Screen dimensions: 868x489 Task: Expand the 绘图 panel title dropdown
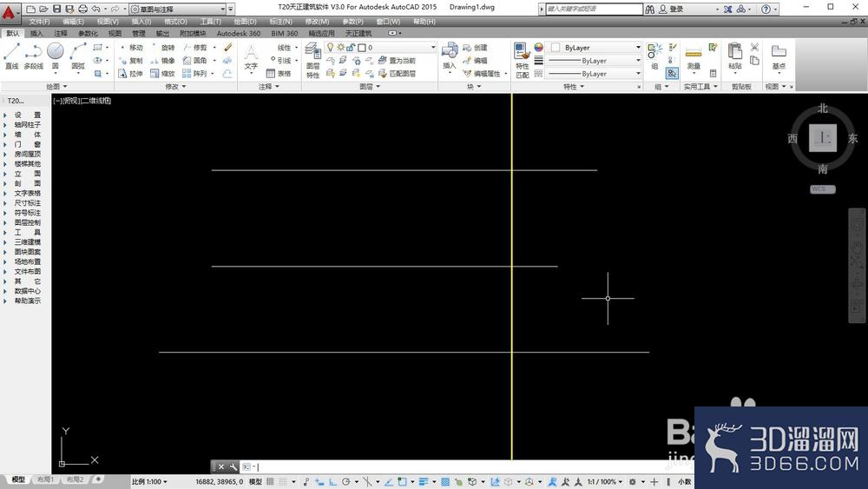click(57, 86)
